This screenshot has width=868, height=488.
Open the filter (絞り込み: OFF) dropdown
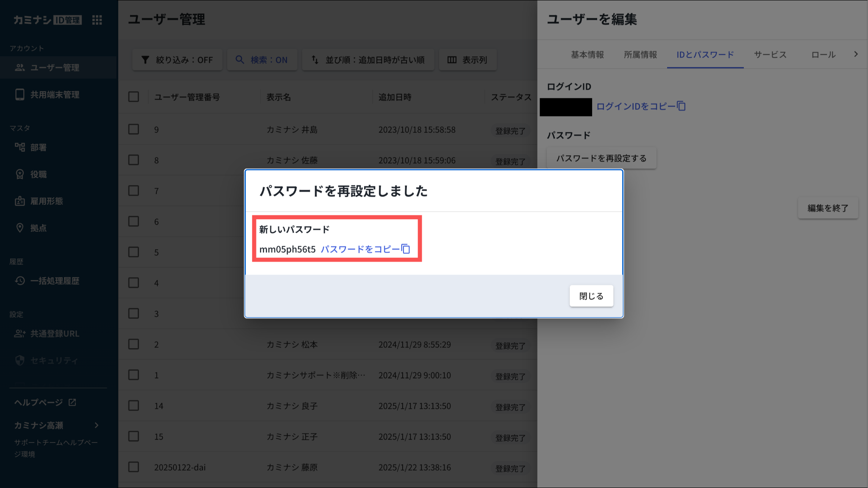(x=177, y=60)
